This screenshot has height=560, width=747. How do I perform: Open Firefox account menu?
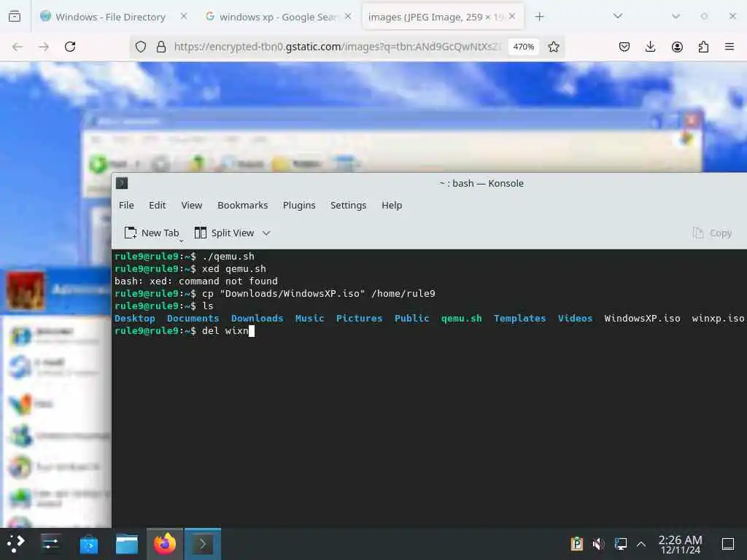pos(677,47)
